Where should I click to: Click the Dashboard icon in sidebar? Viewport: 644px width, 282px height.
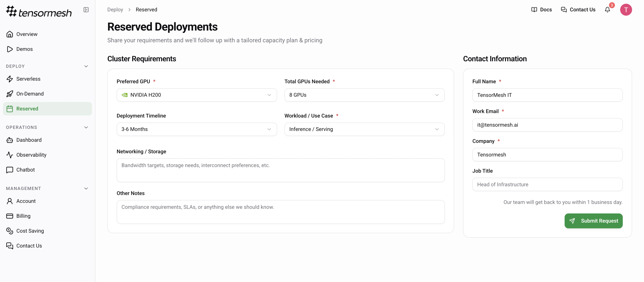click(x=10, y=140)
